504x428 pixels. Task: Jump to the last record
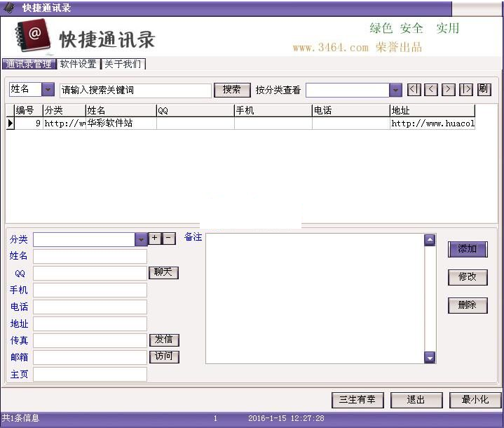(466, 90)
